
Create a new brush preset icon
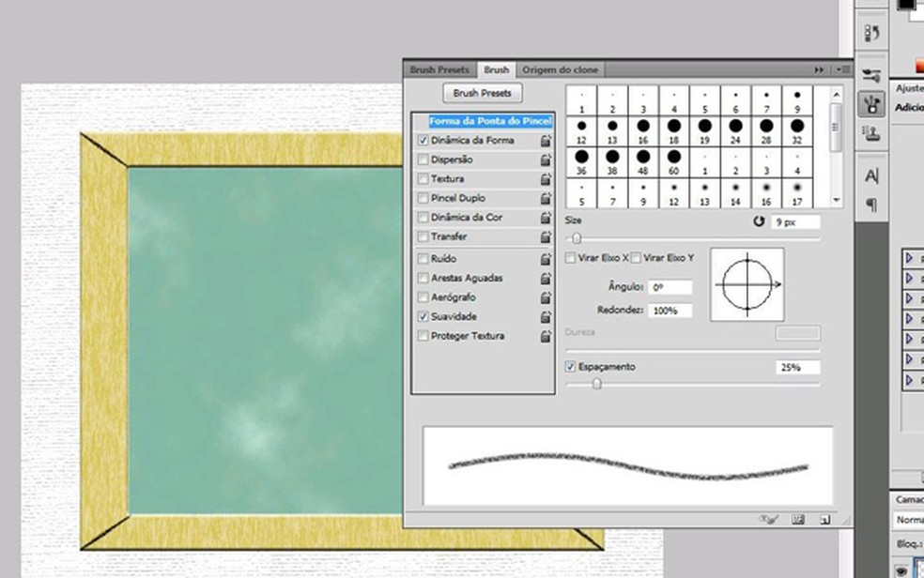point(825,520)
